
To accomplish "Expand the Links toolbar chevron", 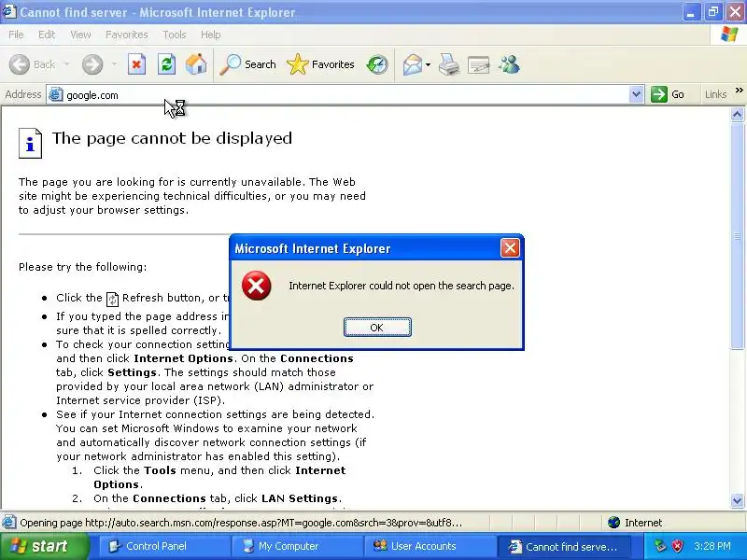I will pyautogui.click(x=739, y=90).
